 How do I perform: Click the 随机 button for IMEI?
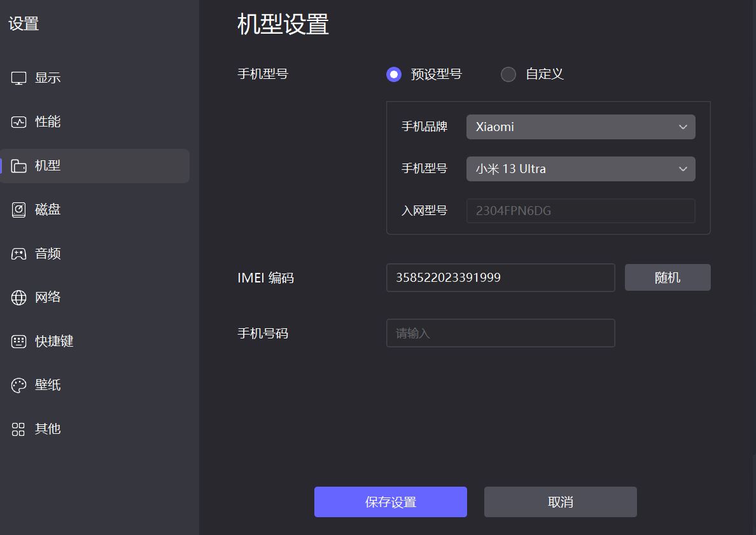(x=668, y=277)
